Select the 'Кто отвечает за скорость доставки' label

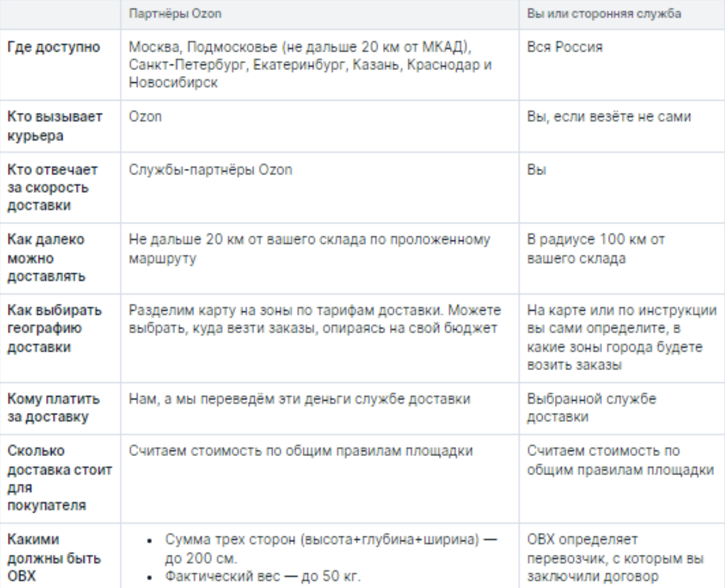[52, 188]
